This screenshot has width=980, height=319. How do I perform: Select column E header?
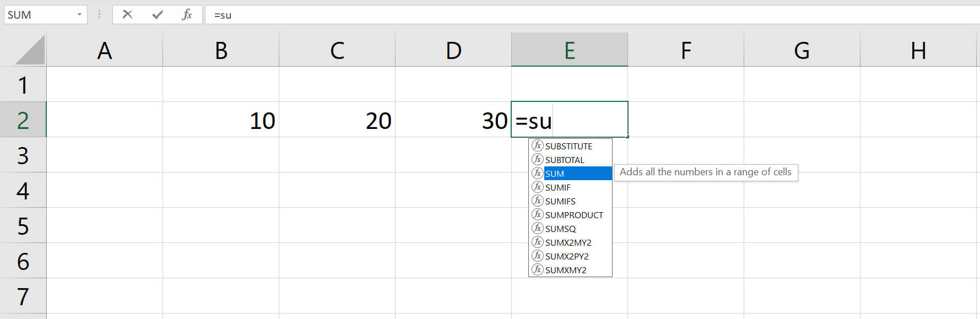click(570, 50)
